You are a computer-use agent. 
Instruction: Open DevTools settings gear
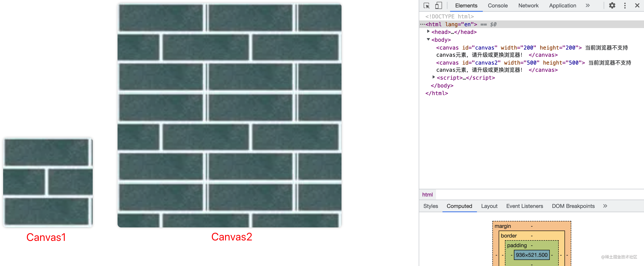coord(612,5)
